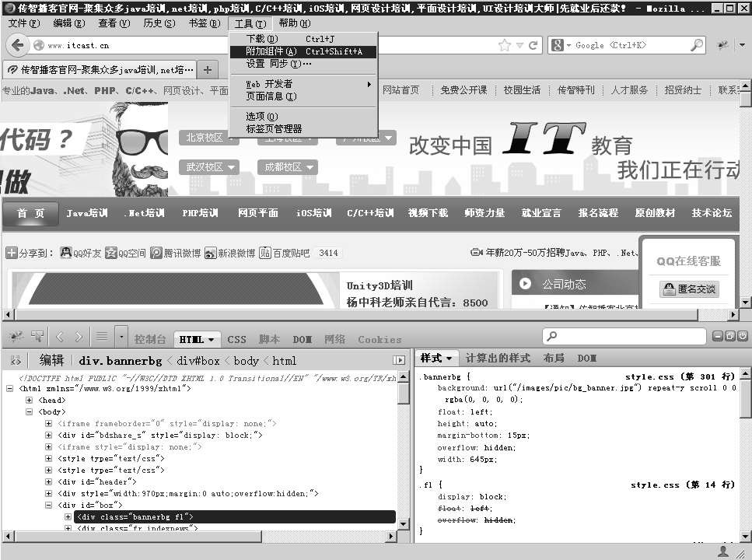The image size is (752, 560).
Task: Open dropdown next to browser toolbar Firebug icon
Action: click(x=743, y=45)
